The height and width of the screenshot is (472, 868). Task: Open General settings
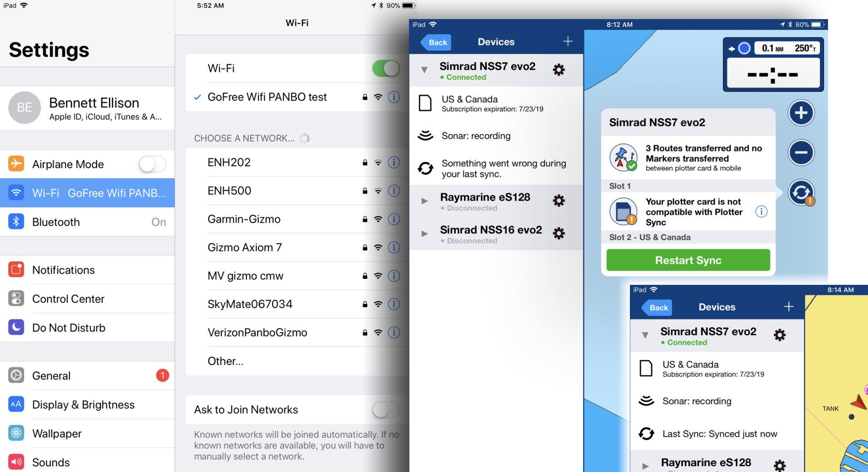tap(87, 376)
